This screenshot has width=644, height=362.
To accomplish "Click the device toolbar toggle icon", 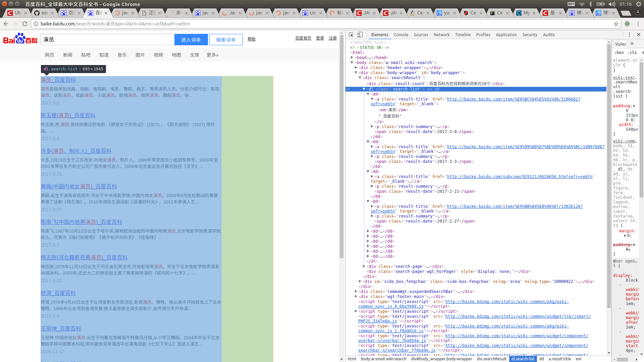I will [360, 35].
